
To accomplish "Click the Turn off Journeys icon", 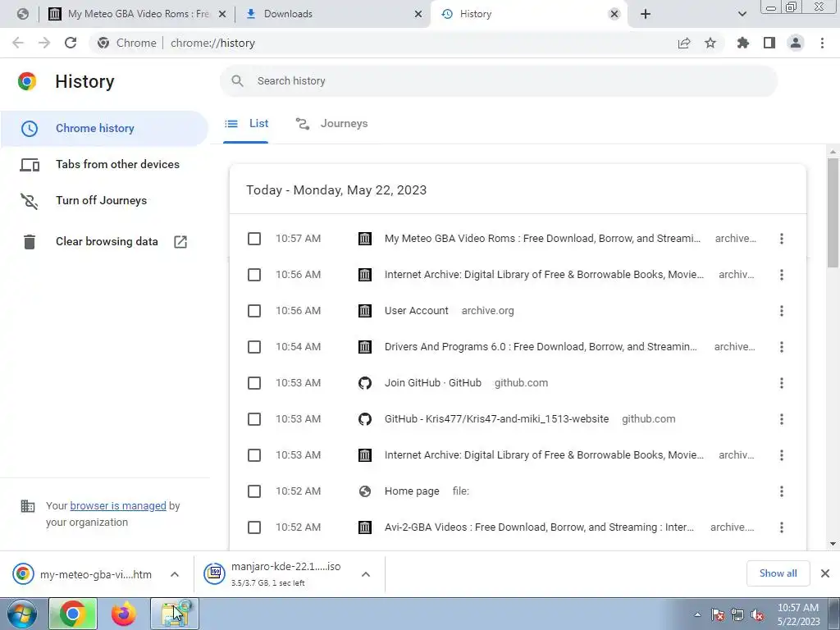I will (30, 201).
